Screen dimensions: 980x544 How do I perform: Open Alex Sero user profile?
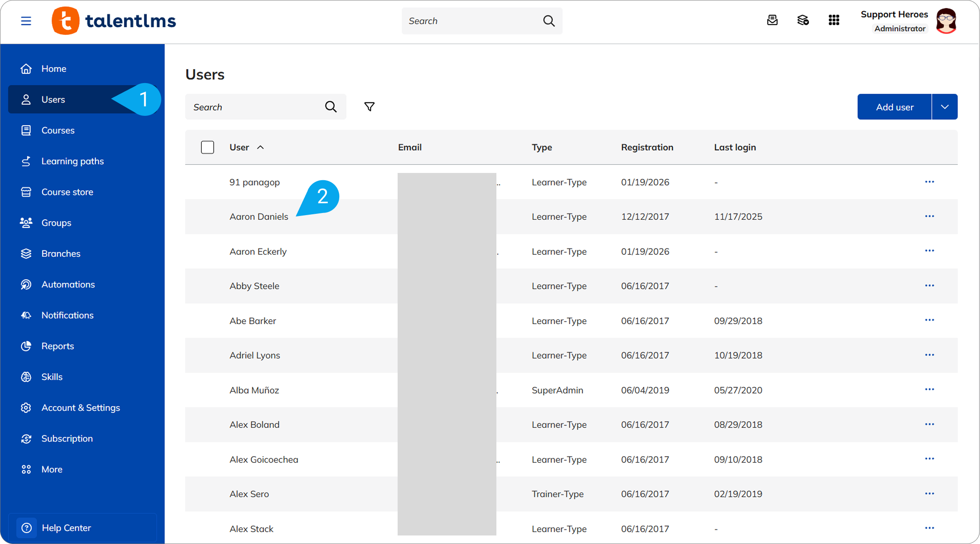click(x=249, y=494)
